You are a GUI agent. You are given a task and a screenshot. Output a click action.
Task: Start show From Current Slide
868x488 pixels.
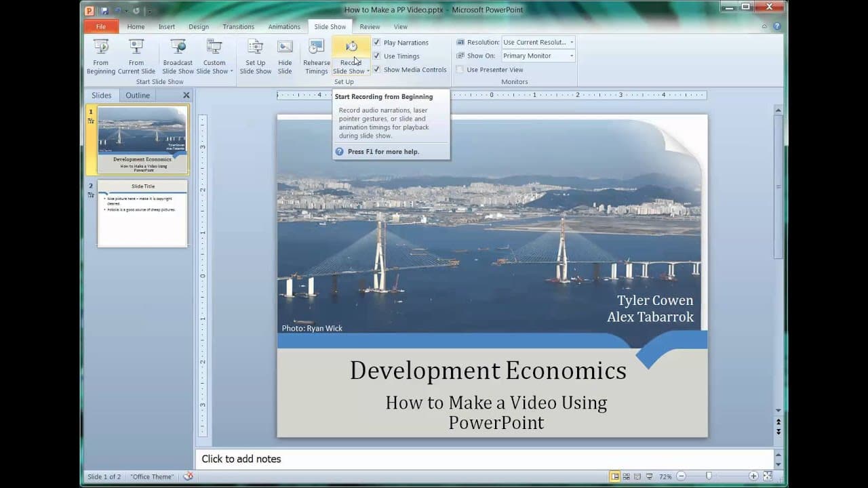click(136, 57)
